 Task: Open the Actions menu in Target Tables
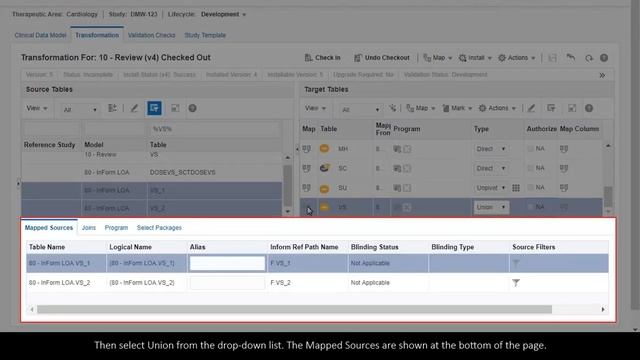tap(497, 108)
